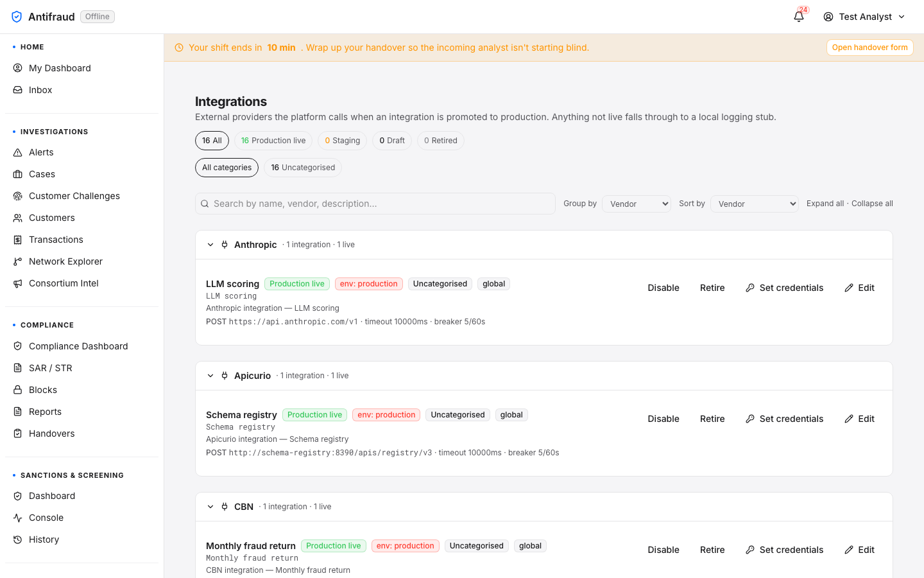
Task: Focus the integrations search field
Action: pyautogui.click(x=375, y=204)
